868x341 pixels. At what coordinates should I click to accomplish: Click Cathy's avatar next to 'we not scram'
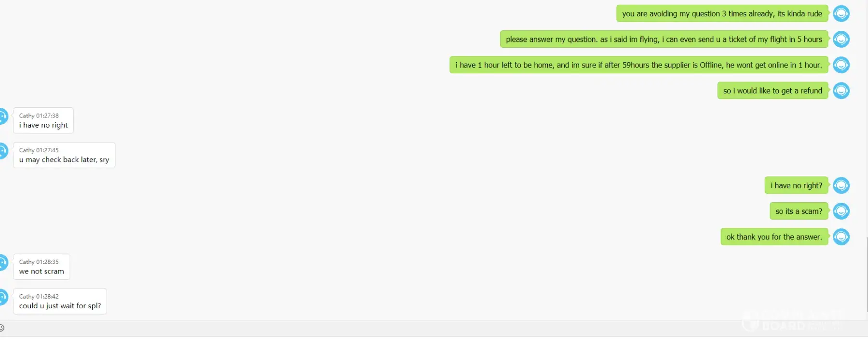(3, 263)
